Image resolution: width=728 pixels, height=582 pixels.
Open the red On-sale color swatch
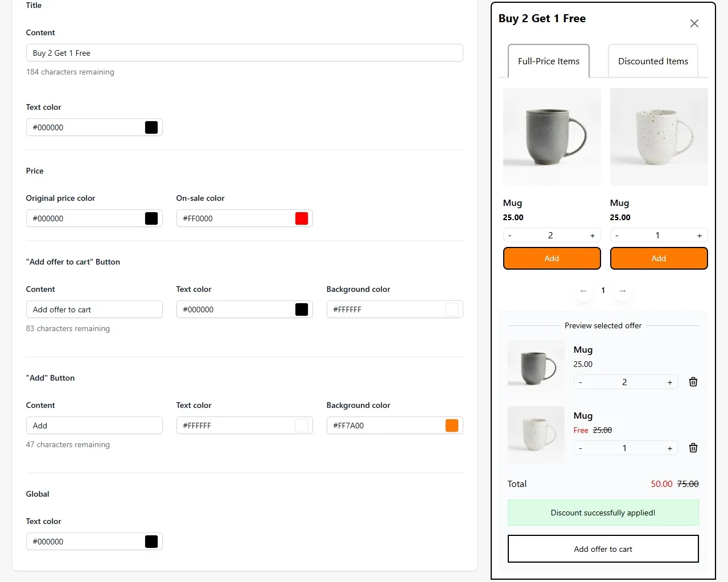[302, 218]
